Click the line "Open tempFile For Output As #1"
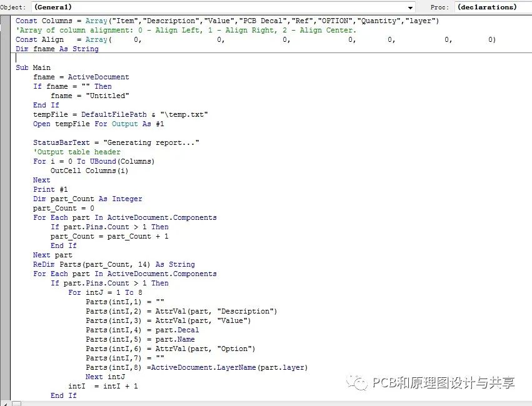This screenshot has width=532, height=406. coord(98,124)
